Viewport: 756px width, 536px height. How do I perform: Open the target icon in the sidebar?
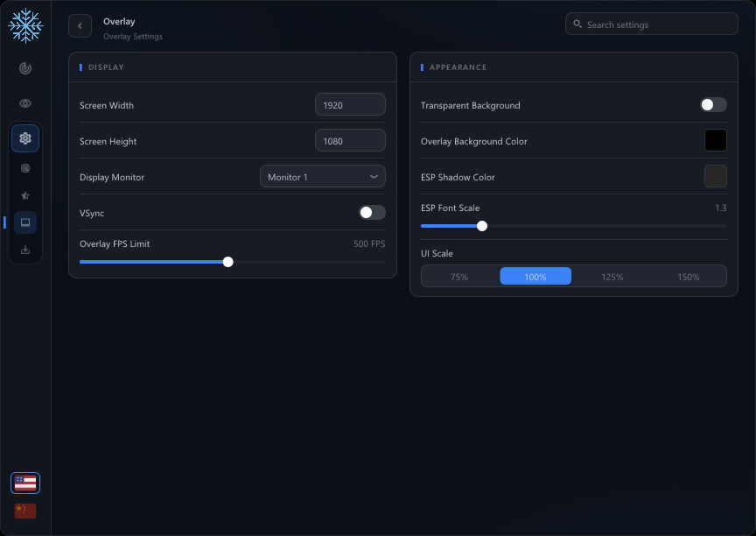[25, 168]
